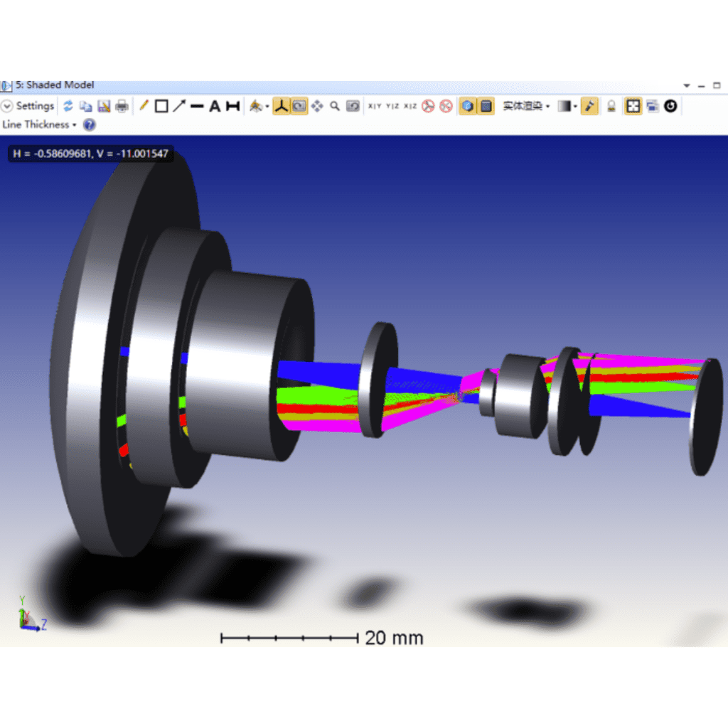Select the arrow annotation tool
Image resolution: width=728 pixels, height=728 pixels.
point(179,107)
